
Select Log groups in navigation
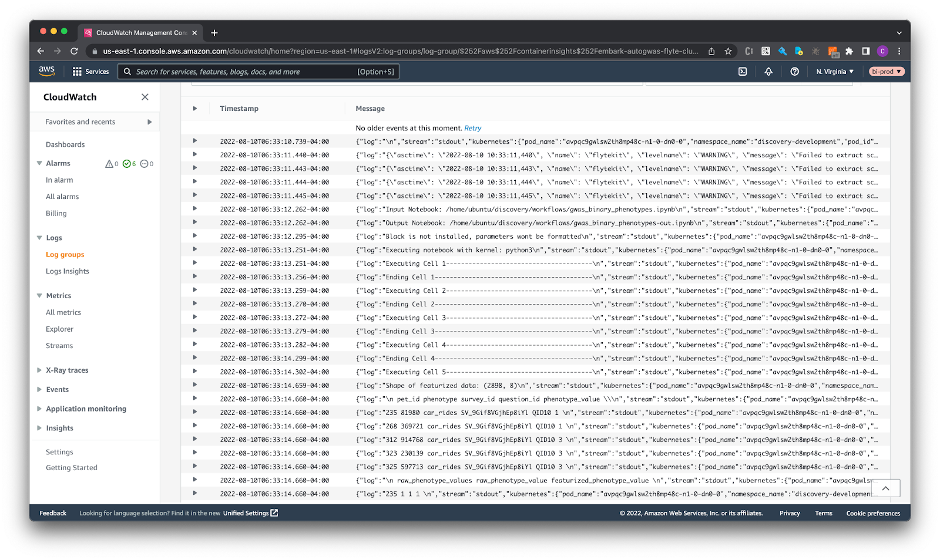(x=65, y=255)
